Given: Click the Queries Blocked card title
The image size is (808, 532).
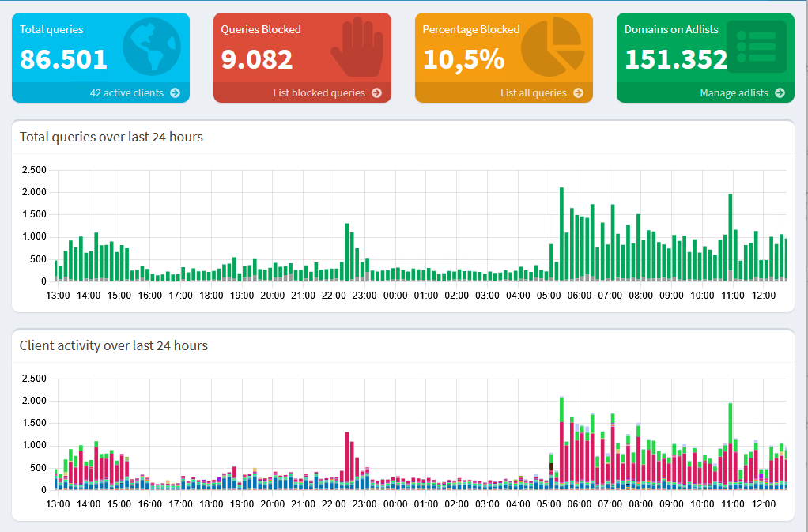Looking at the screenshot, I should 261,29.
